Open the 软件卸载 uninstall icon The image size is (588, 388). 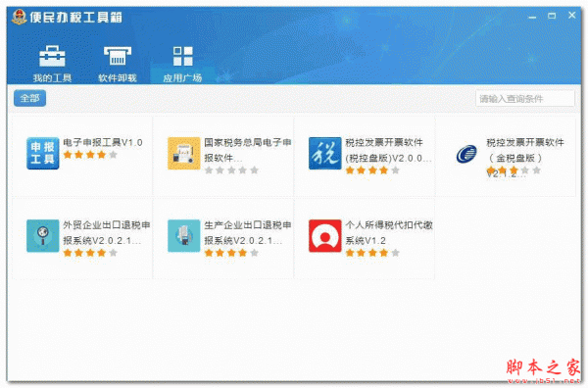[x=118, y=56]
